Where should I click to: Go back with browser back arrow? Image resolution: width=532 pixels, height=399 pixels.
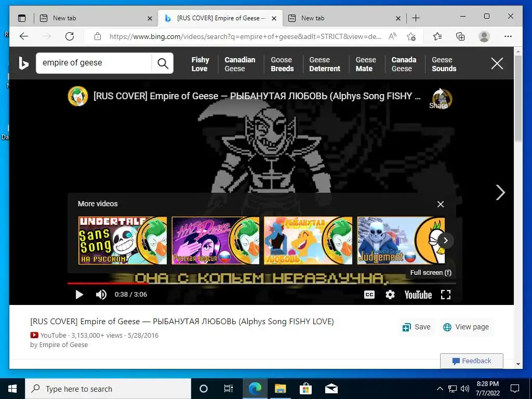(24, 36)
